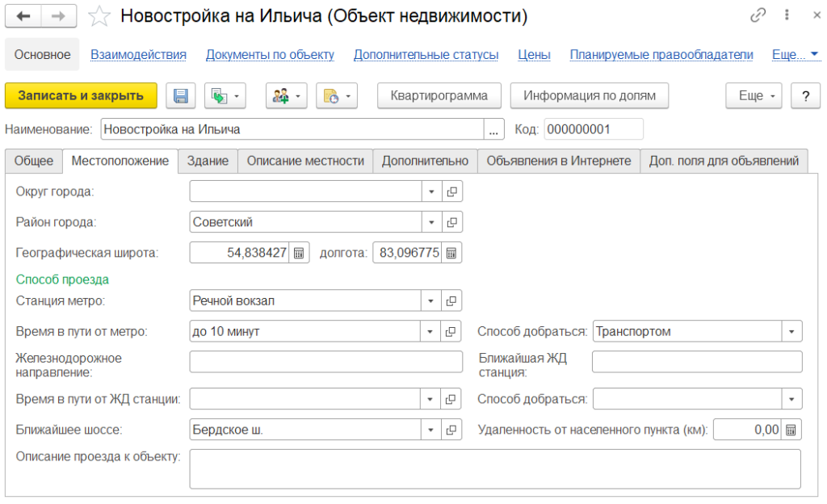Click the question mark help button
Image resolution: width=827 pixels, height=504 pixels.
pyautogui.click(x=805, y=96)
